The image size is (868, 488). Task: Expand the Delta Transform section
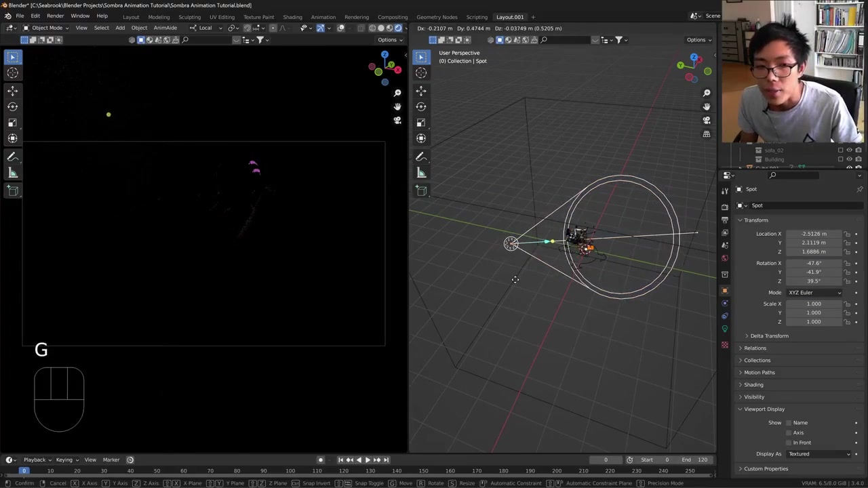click(x=769, y=336)
